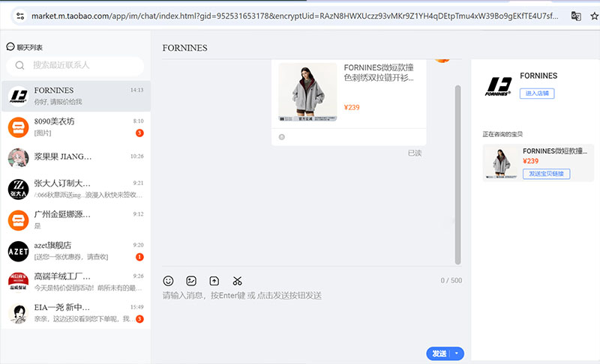
Task: Open the 广州金挺娜源 conversation
Action: pos(76,220)
